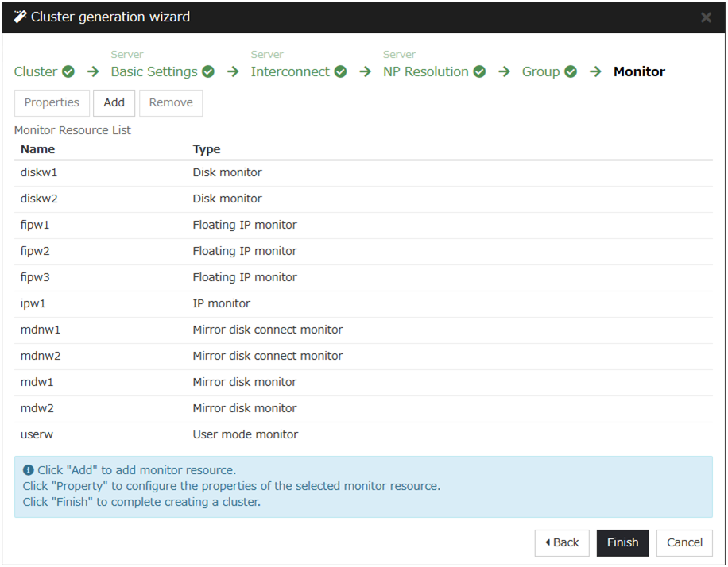Select the mdnw2 Mirror disk connect monitor
Viewport: 728px width, 567px height.
click(x=362, y=356)
